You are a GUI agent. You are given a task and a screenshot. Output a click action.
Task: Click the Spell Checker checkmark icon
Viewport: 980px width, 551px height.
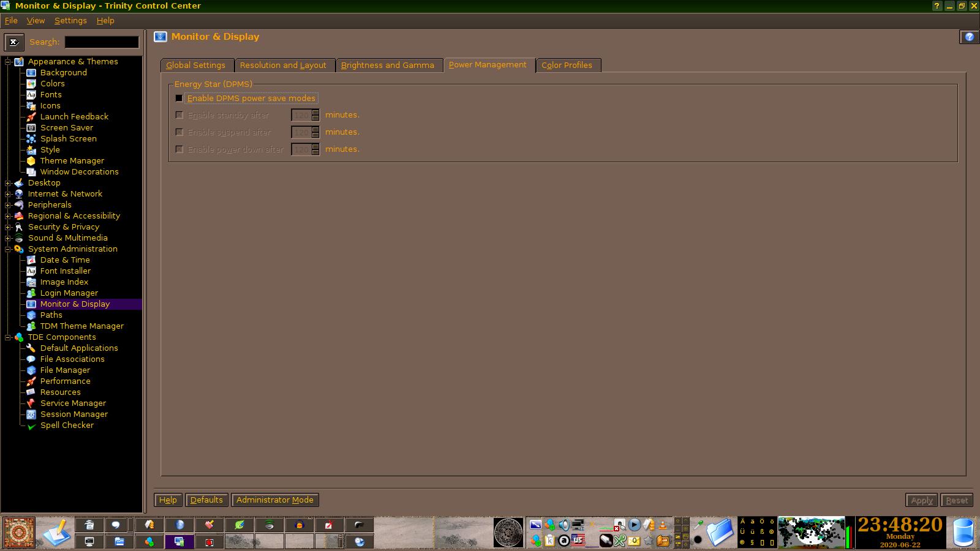click(x=31, y=425)
